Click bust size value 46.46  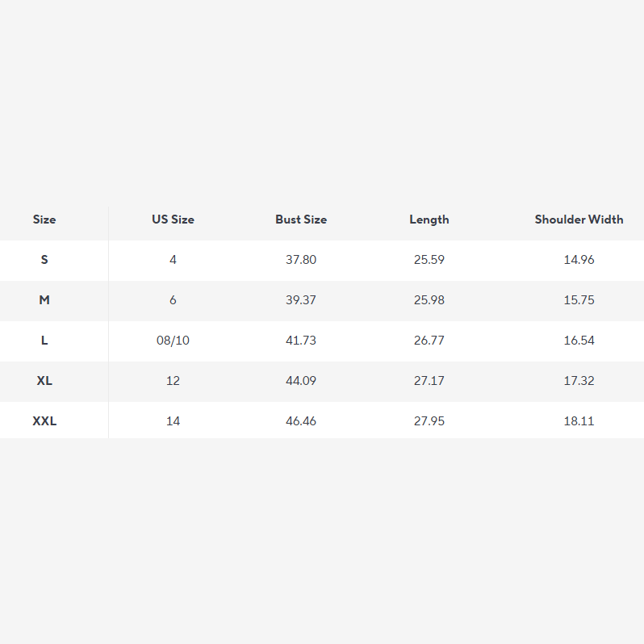pyautogui.click(x=301, y=421)
